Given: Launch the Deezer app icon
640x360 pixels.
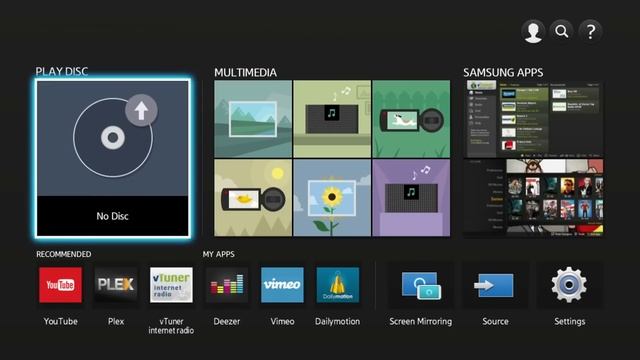Looking at the screenshot, I should (227, 285).
